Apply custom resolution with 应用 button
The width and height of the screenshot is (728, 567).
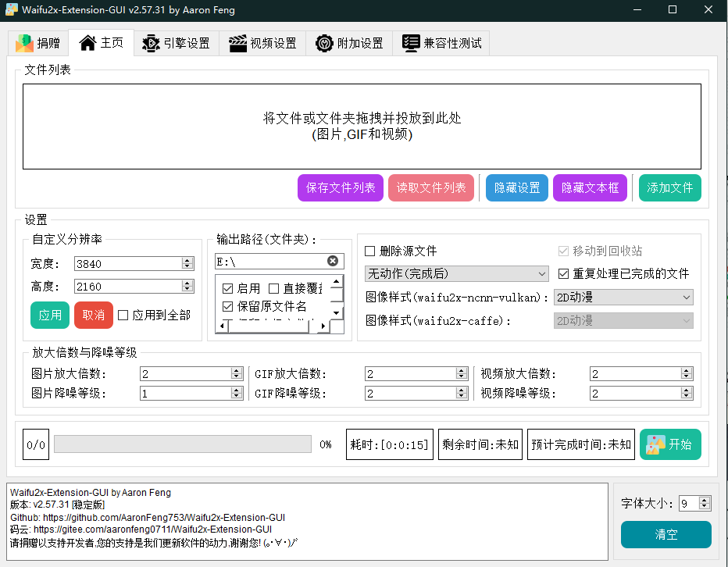tap(50, 315)
